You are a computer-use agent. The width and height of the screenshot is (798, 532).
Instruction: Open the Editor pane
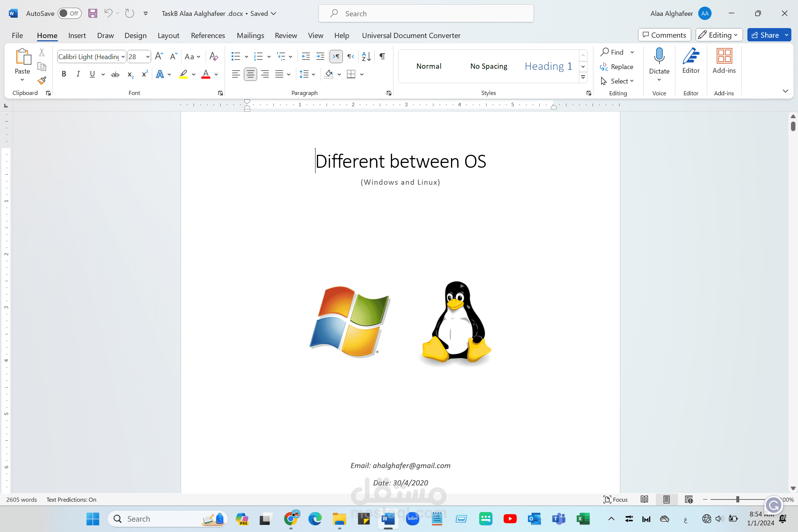[x=691, y=61]
